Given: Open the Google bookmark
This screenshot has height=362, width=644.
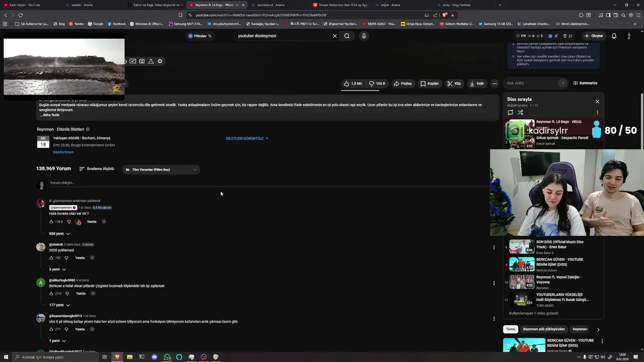Looking at the screenshot, I should [96, 24].
